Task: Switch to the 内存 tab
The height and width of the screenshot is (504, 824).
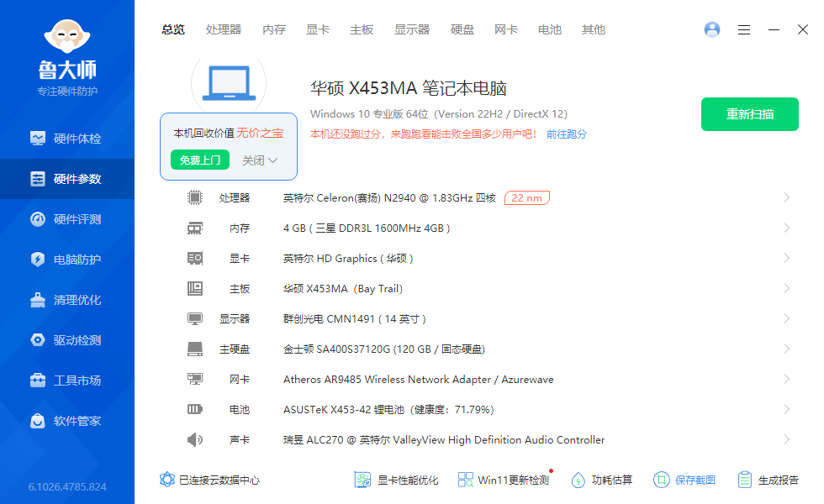Action: point(274,30)
